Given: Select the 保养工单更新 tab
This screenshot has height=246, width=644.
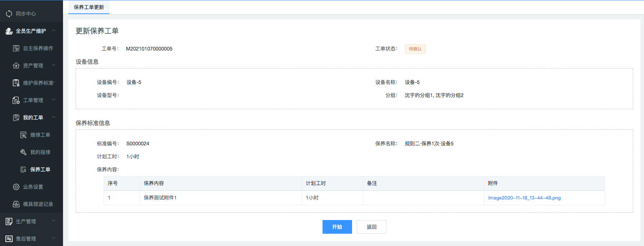Looking at the screenshot, I should (89, 7).
